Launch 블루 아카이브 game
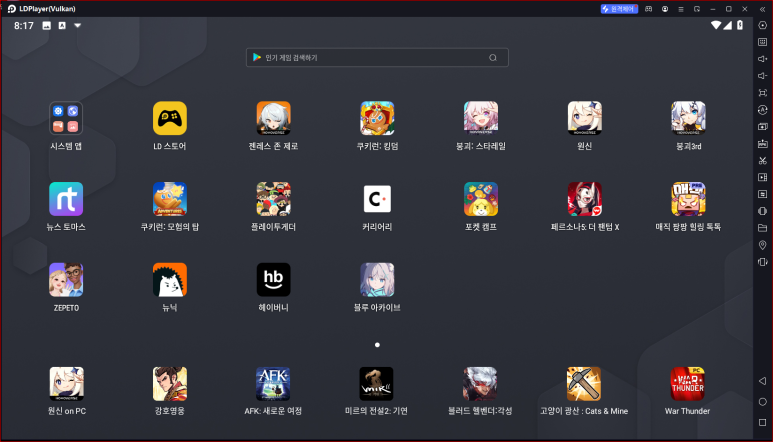The width and height of the screenshot is (773, 442). coord(377,280)
